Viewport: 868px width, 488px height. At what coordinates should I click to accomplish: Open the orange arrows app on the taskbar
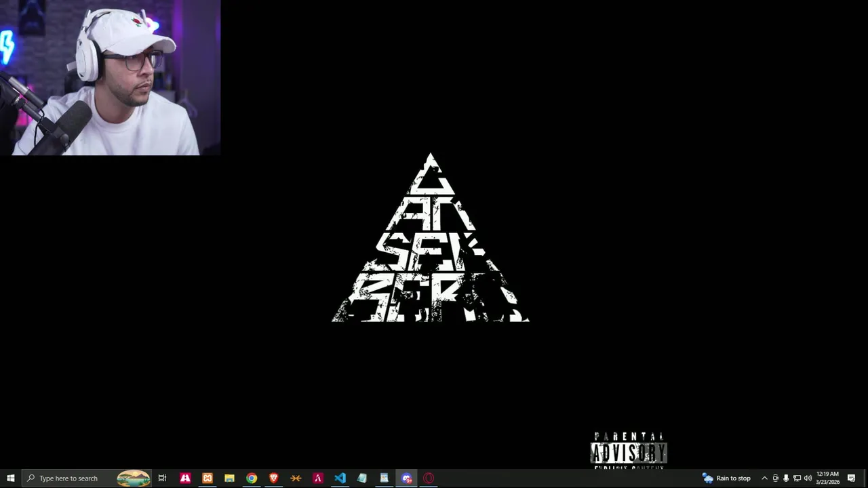pos(296,478)
